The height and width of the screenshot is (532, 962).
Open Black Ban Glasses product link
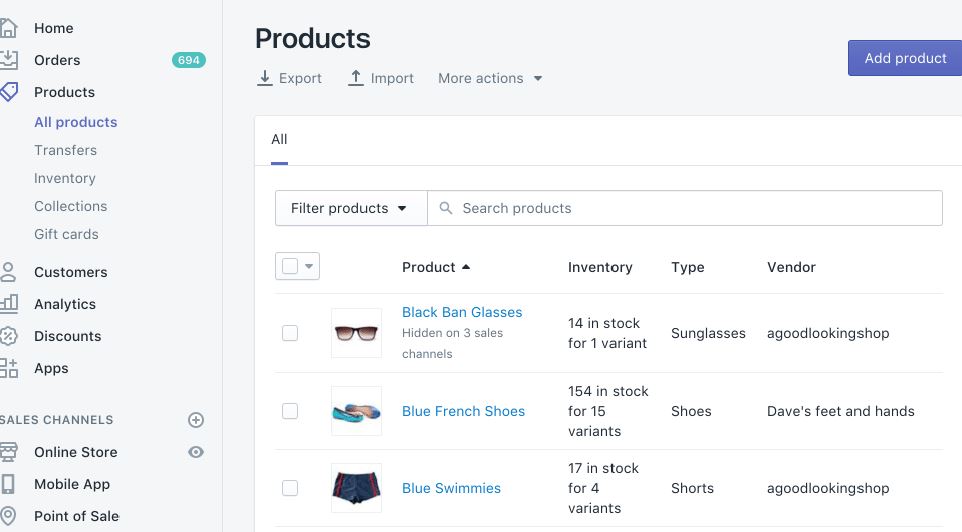462,312
